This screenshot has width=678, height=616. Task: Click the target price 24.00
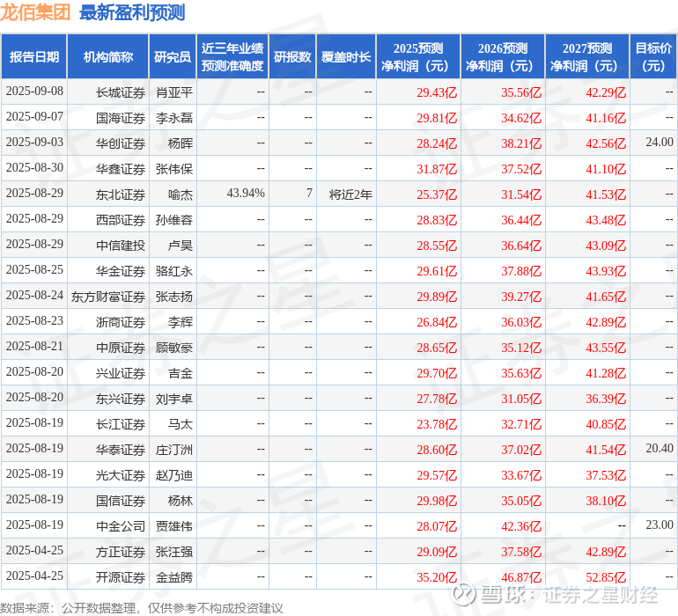(660, 143)
